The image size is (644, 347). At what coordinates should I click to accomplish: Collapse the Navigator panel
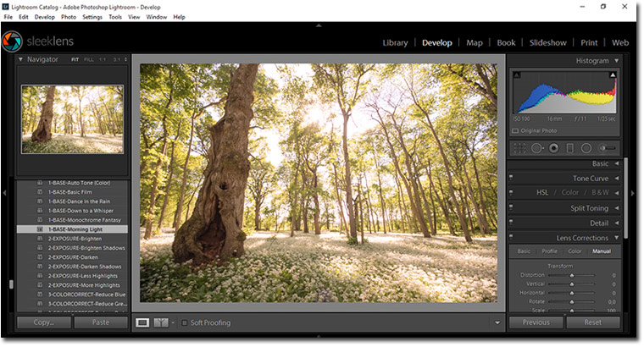click(x=20, y=59)
